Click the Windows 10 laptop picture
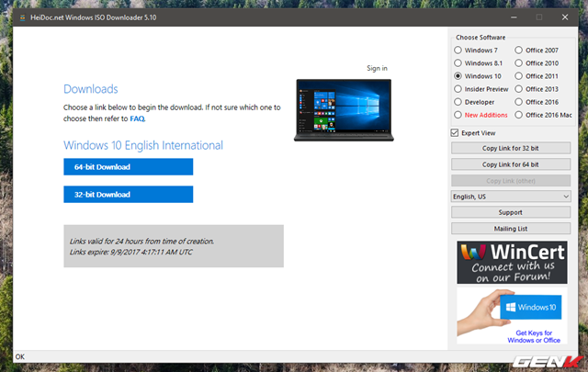Viewport: 588px width, 372px height. pos(344,110)
